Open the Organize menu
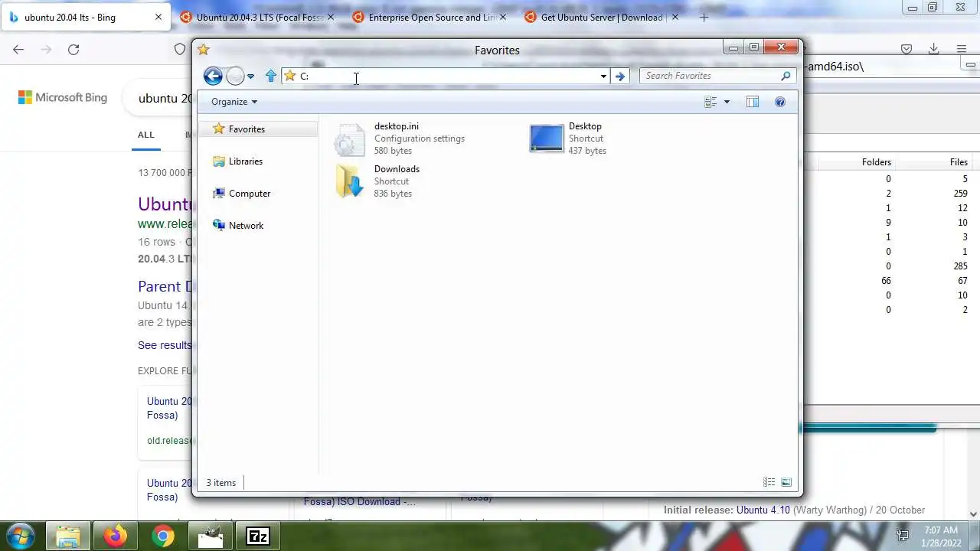 pyautogui.click(x=234, y=102)
